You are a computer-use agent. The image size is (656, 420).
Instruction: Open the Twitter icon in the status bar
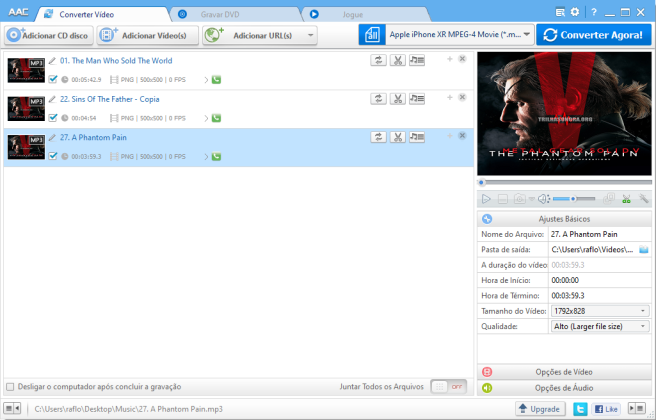pos(580,409)
